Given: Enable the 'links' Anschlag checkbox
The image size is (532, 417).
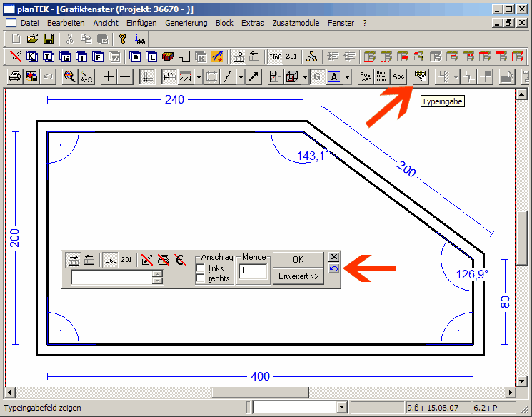Looking at the screenshot, I should tap(201, 268).
